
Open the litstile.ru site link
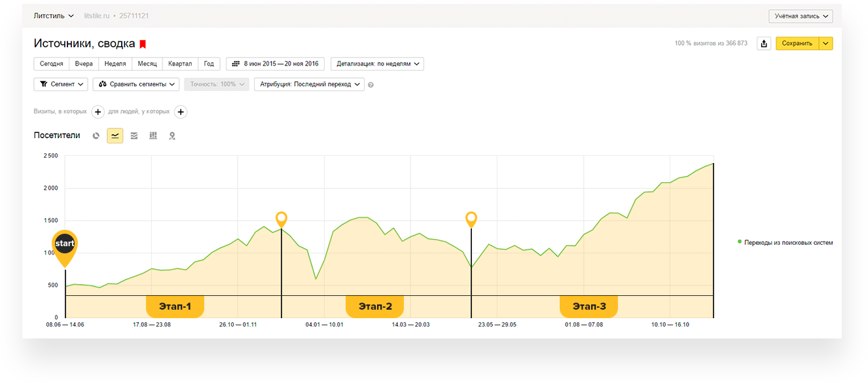(98, 16)
